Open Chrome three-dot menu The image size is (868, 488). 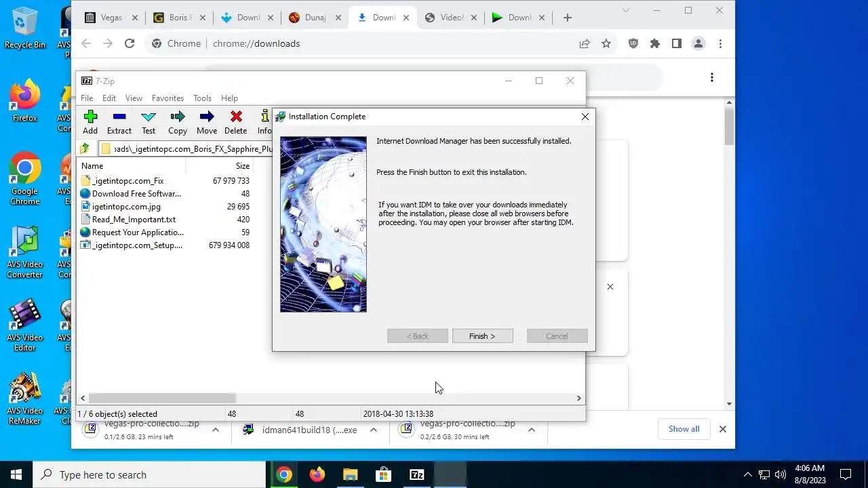[720, 43]
